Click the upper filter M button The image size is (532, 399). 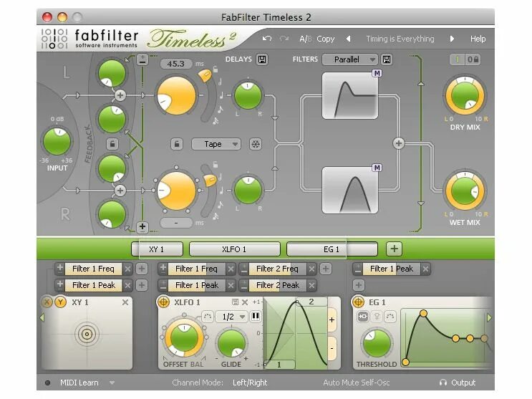pos(377,73)
